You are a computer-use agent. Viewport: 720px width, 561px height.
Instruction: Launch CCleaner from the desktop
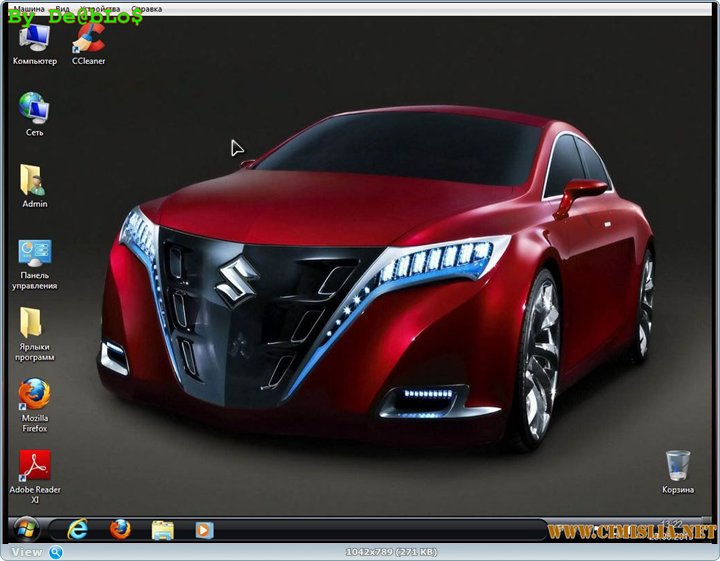(x=88, y=38)
